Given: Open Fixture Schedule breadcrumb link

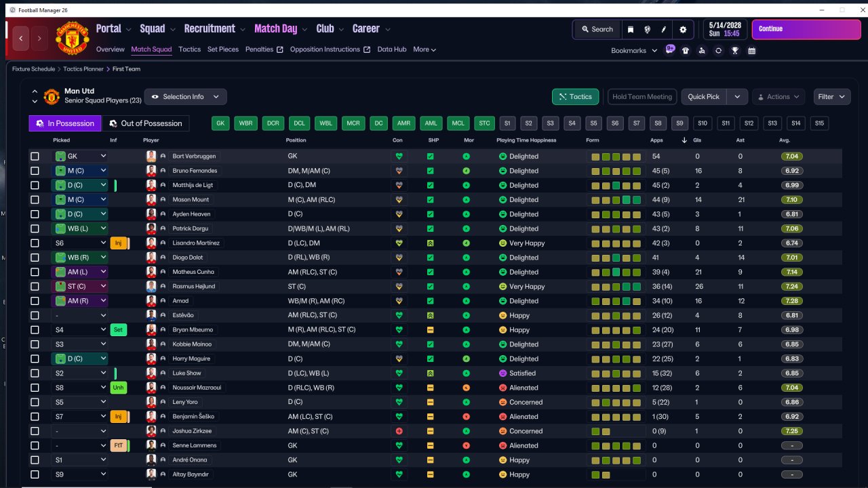Looking at the screenshot, I should coord(35,69).
